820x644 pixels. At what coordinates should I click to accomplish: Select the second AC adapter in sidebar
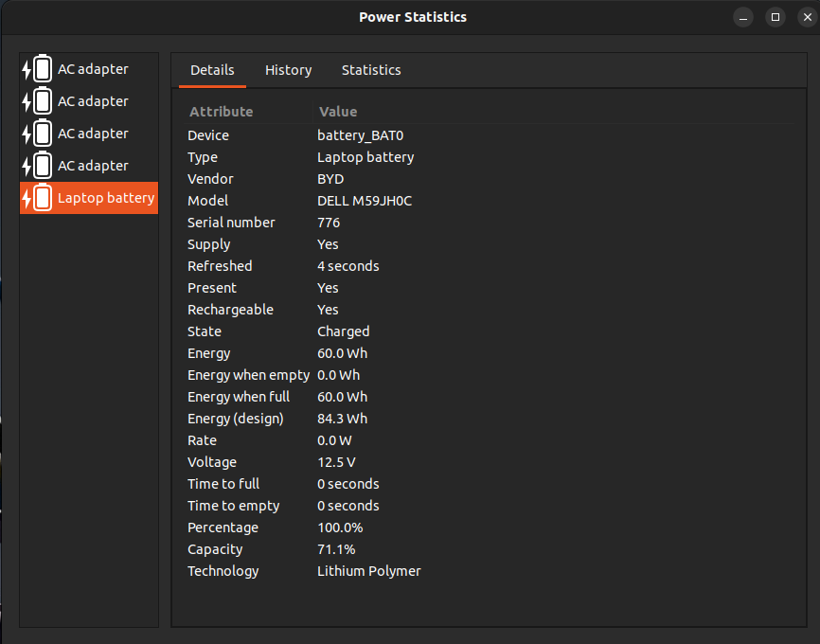tap(88, 100)
